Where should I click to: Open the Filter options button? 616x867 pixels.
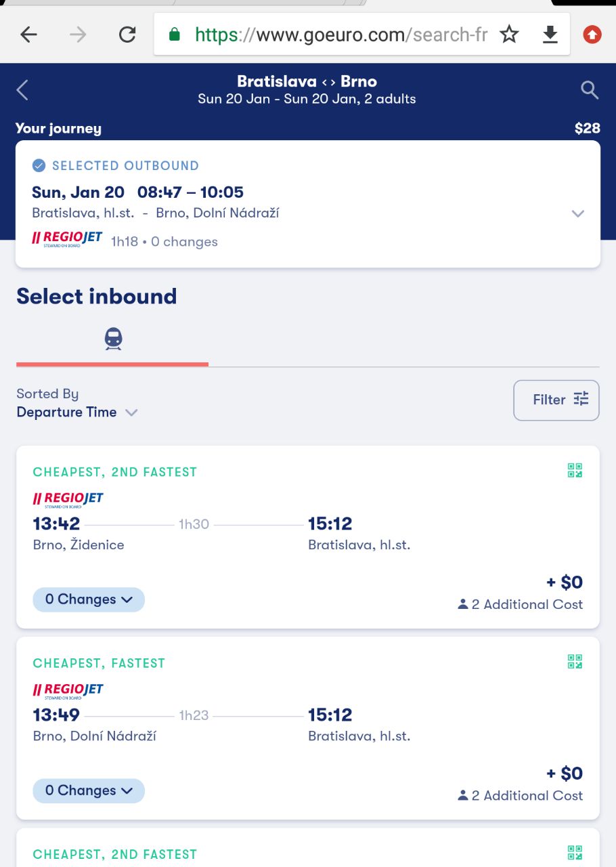point(556,400)
